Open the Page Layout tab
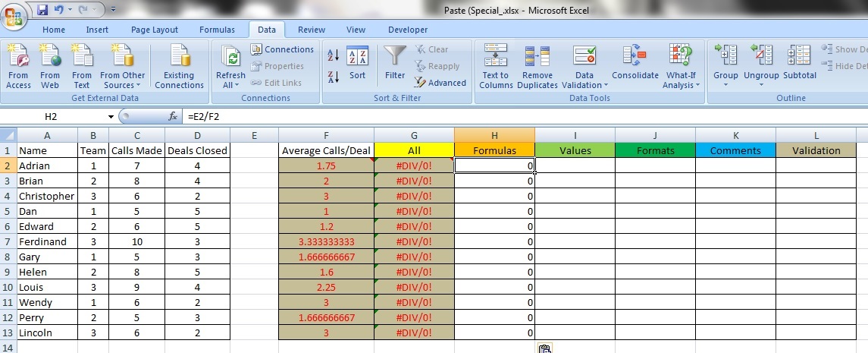Screen dimensions: 868x353 [x=155, y=30]
